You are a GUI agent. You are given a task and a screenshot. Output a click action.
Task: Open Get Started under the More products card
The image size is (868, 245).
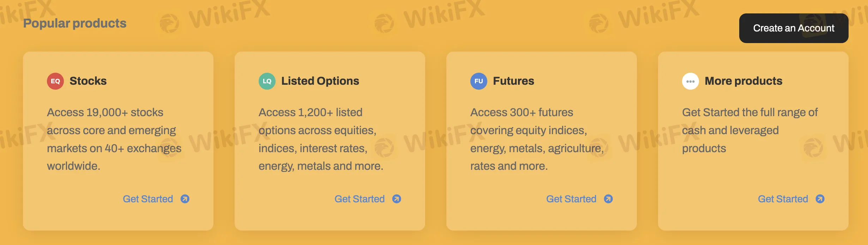(x=783, y=199)
